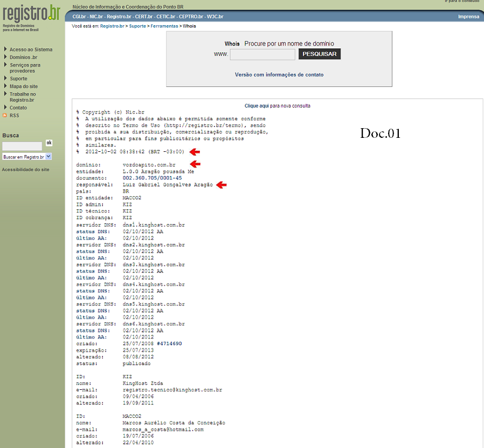Select email registro.tecnico@kinghost.com.br

click(x=172, y=390)
